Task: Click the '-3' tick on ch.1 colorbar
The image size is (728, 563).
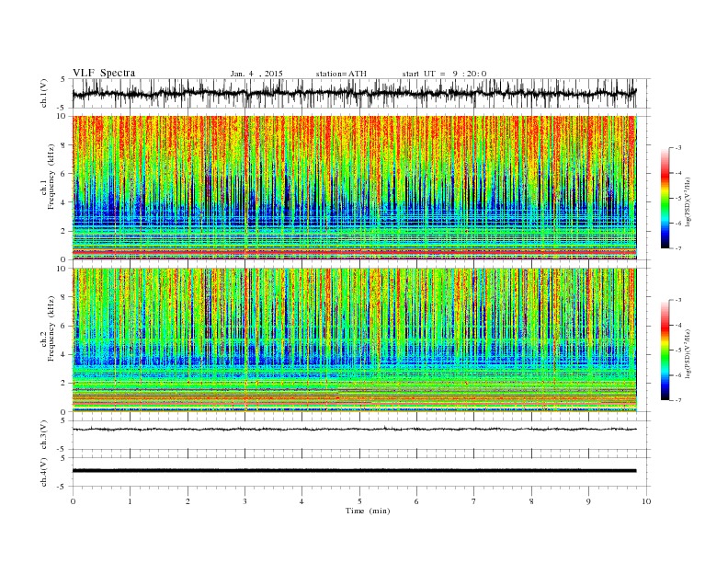Action: [678, 148]
